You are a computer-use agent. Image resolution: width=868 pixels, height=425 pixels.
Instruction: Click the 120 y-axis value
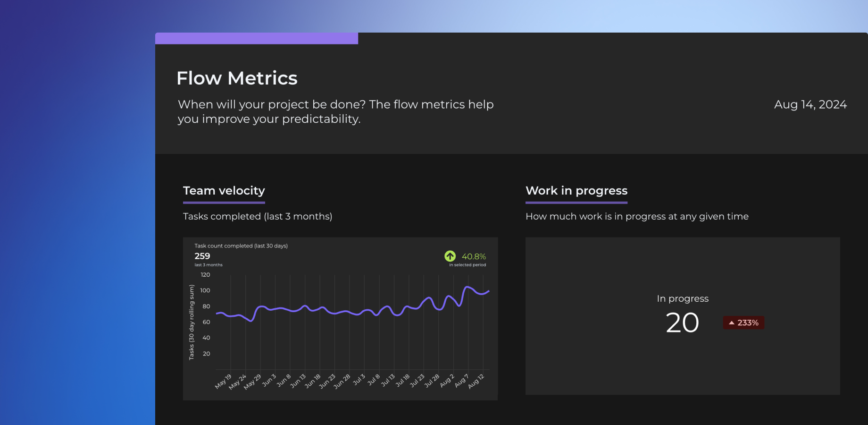click(205, 275)
